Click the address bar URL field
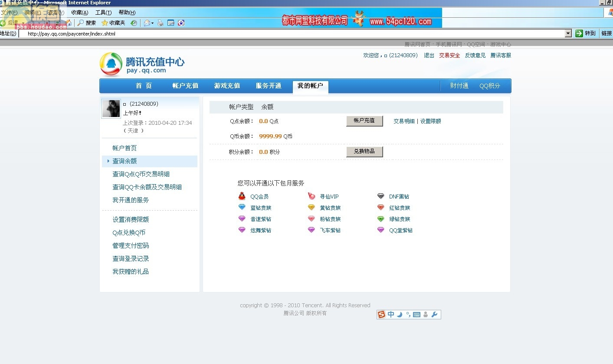Screen dimensions: 613x364 tap(292, 33)
